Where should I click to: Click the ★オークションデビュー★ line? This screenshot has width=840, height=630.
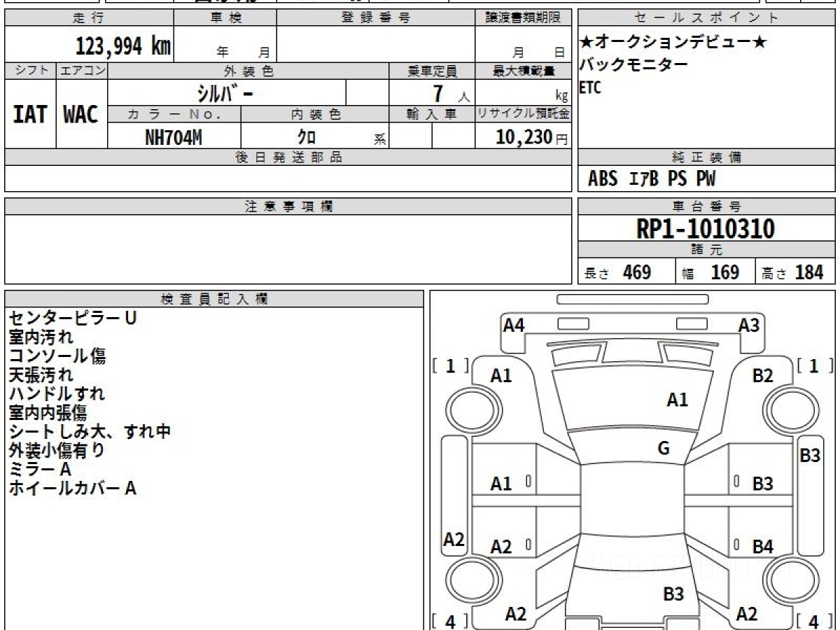pyautogui.click(x=673, y=42)
